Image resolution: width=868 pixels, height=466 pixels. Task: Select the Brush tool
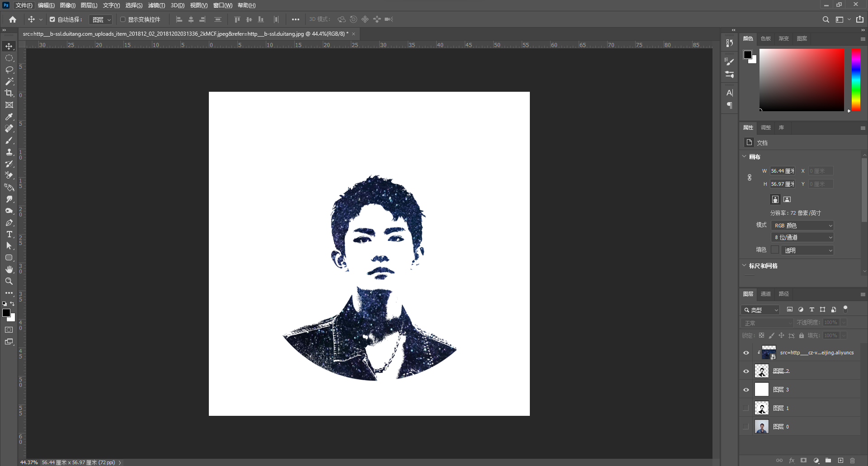tap(9, 141)
